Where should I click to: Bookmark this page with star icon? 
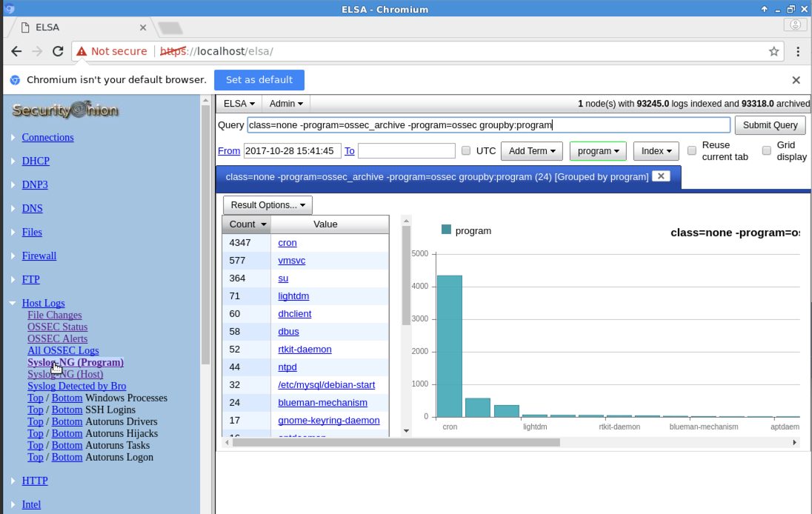coord(773,52)
